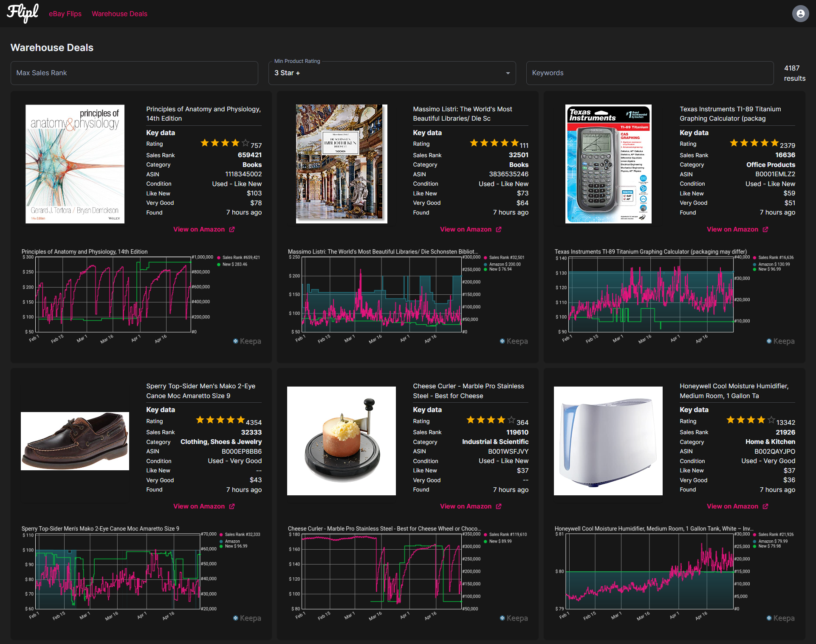Screen dimensions: 816x644
Task: Open the Min Product Rating dropdown
Action: [x=392, y=73]
